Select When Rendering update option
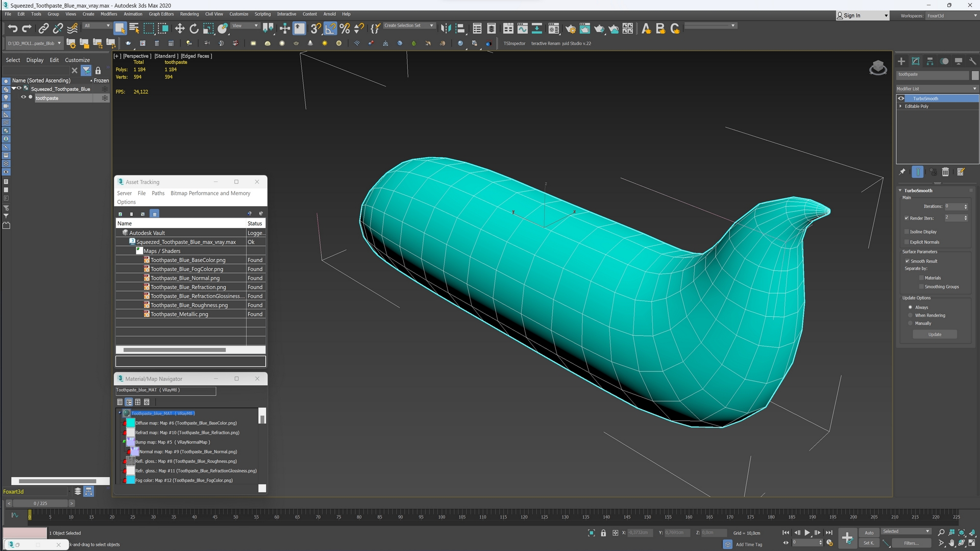This screenshot has width=980, height=551. point(910,315)
